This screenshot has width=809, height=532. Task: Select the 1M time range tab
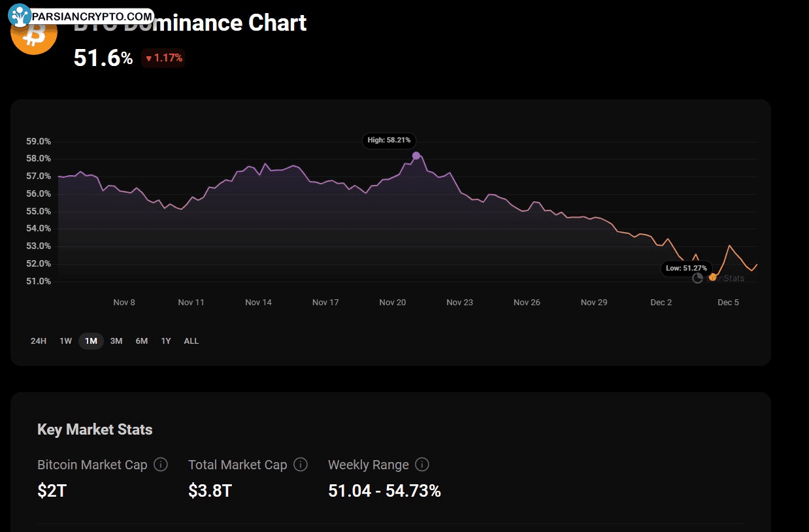[91, 341]
